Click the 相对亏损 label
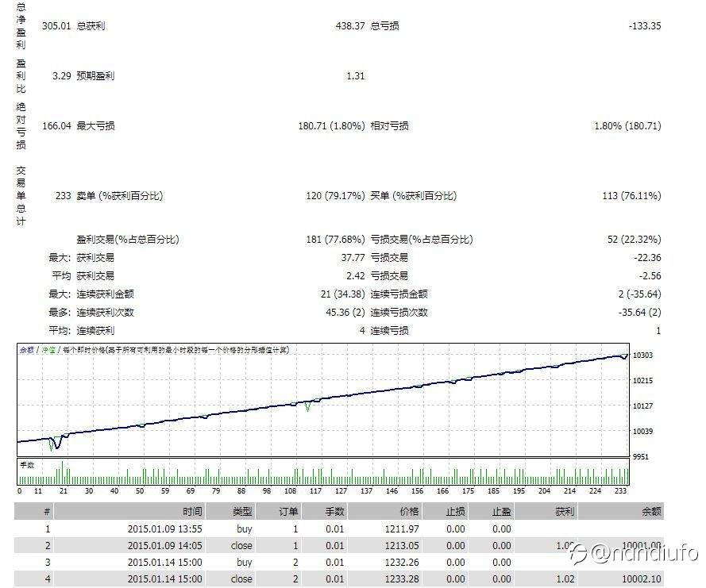Screen dimensions: 706x588 point(389,126)
